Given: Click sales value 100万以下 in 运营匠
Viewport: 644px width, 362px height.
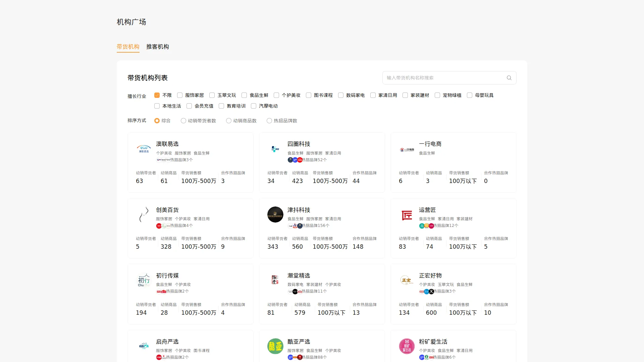Looking at the screenshot, I should (463, 247).
